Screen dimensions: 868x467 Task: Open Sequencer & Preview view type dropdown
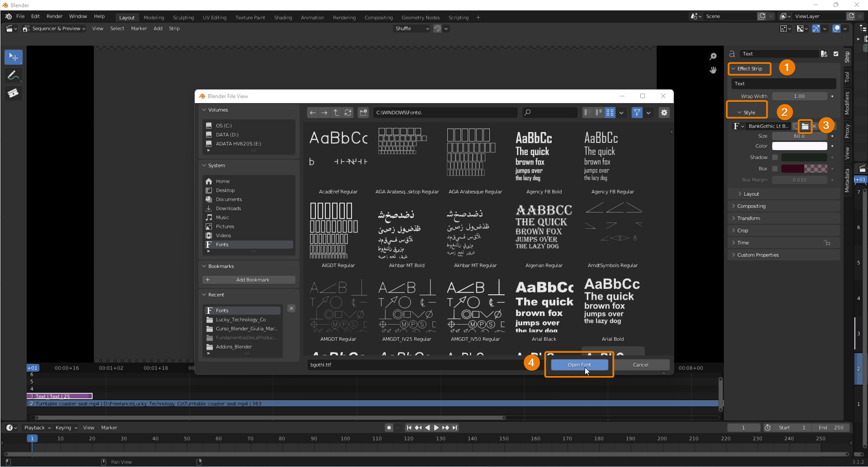pyautogui.click(x=54, y=28)
